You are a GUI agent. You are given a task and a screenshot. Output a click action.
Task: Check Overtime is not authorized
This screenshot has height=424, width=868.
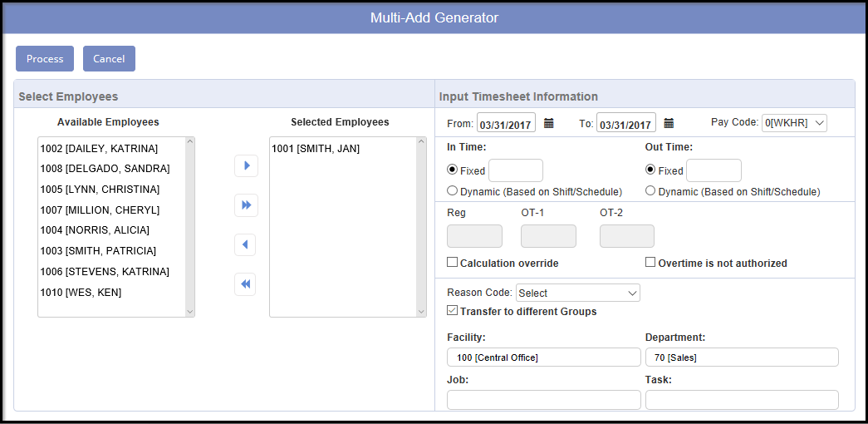(651, 263)
